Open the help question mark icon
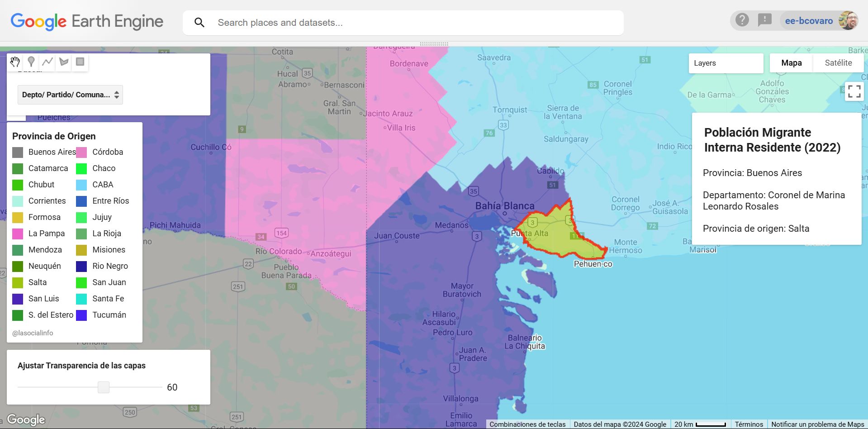Screen dimensions: 868x429 742,20
